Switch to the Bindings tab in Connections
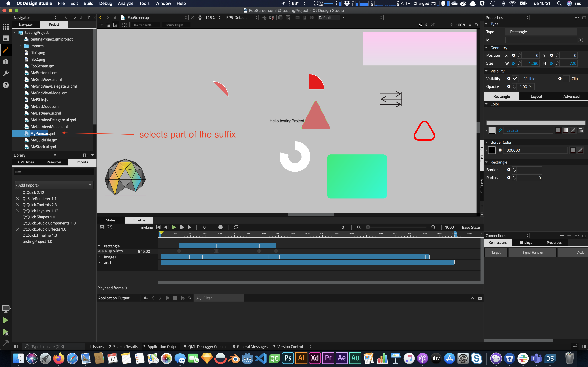The height and width of the screenshot is (367, 588). [x=526, y=243]
